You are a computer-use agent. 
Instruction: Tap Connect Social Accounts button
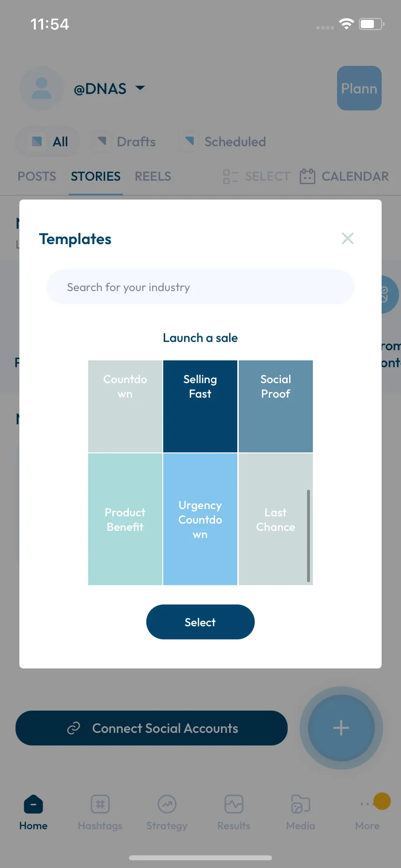click(152, 728)
